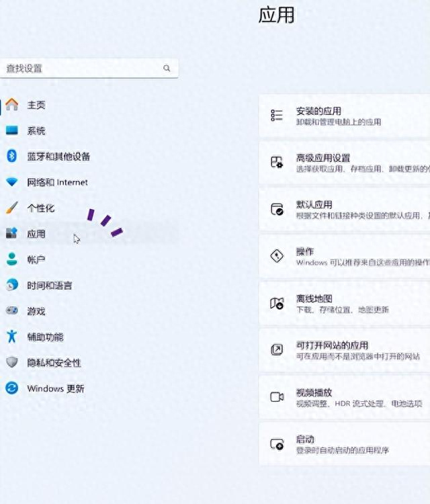The height and width of the screenshot is (504, 430).
Task: Click the Apps (应用) sidebar icon
Action: tap(11, 233)
